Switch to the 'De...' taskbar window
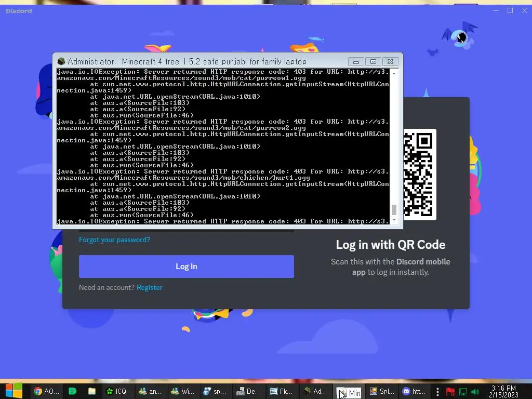532x399 pixels. click(248, 391)
